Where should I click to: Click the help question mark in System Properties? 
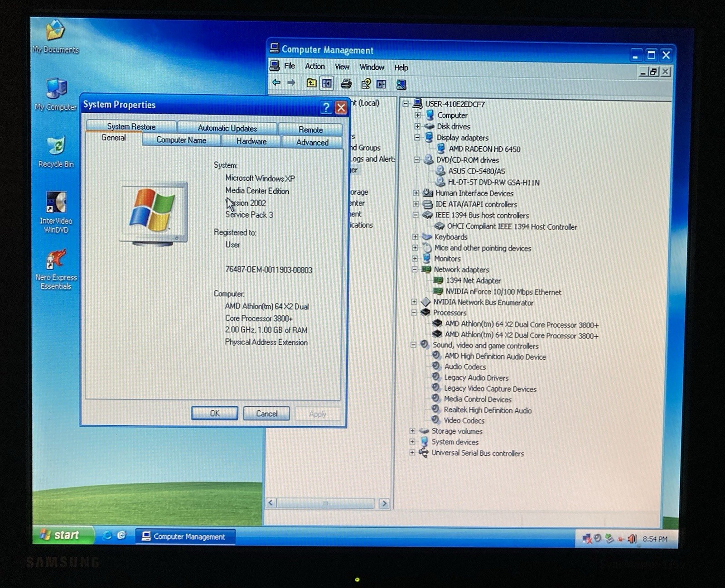click(x=325, y=107)
